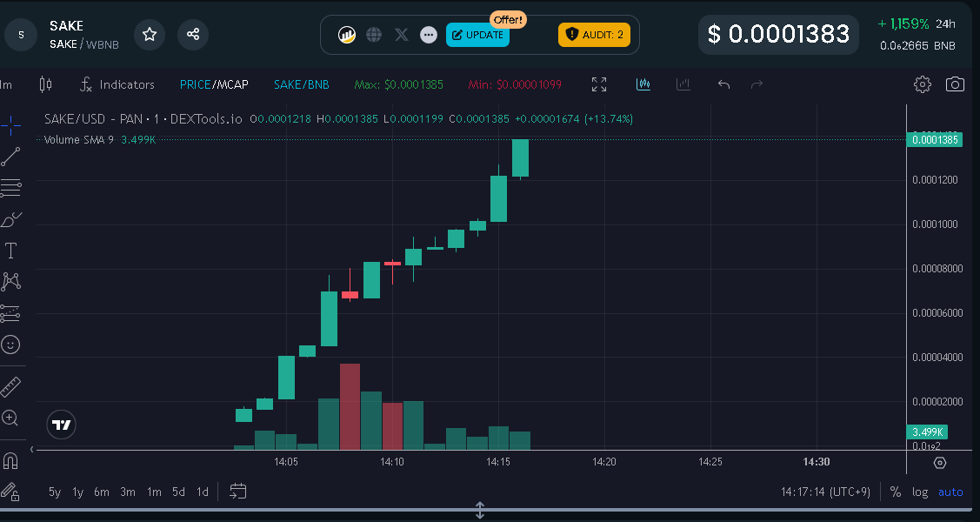Click the undo arrow in the toolbar
This screenshot has width=980, height=522.
tap(723, 84)
